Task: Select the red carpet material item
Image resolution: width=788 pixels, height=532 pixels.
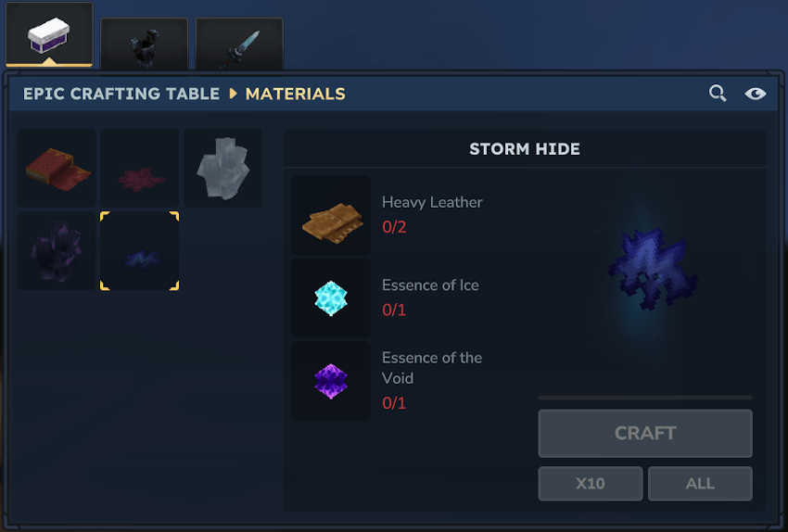Action: (x=57, y=168)
